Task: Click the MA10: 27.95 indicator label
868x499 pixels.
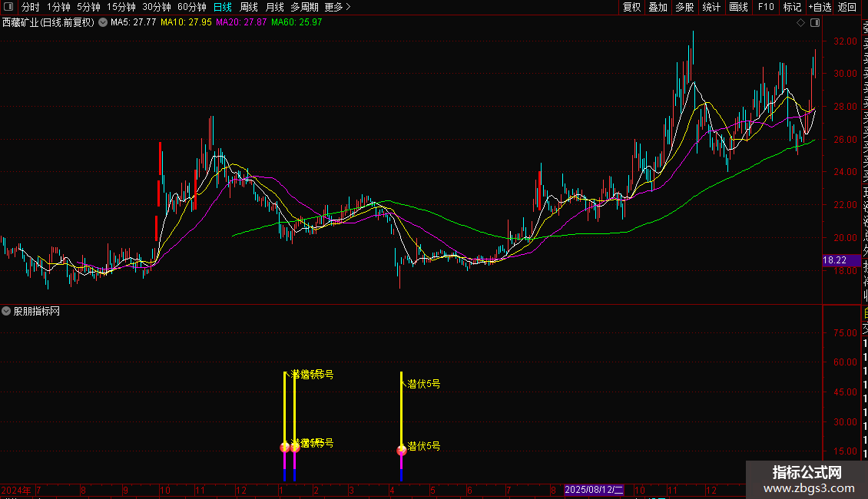Action: [186, 23]
